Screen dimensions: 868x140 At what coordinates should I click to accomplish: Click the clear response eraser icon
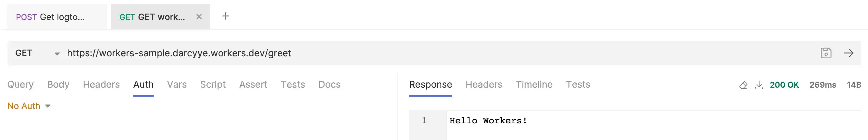(743, 85)
